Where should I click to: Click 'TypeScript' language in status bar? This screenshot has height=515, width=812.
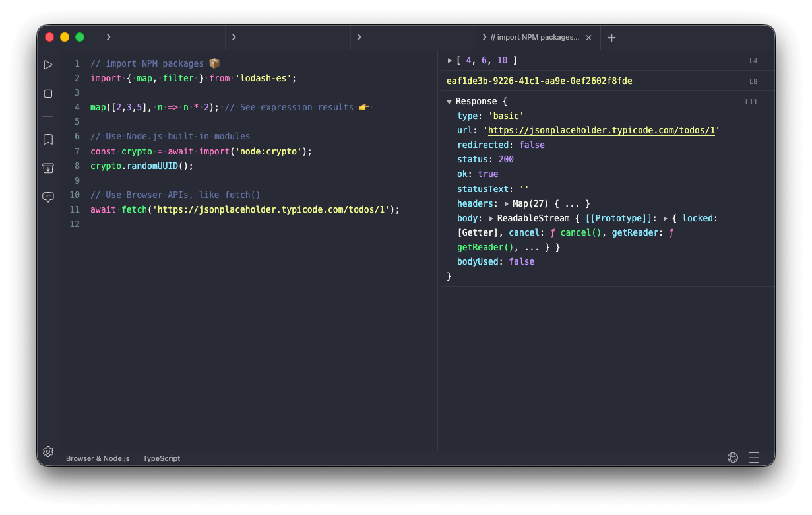point(162,458)
